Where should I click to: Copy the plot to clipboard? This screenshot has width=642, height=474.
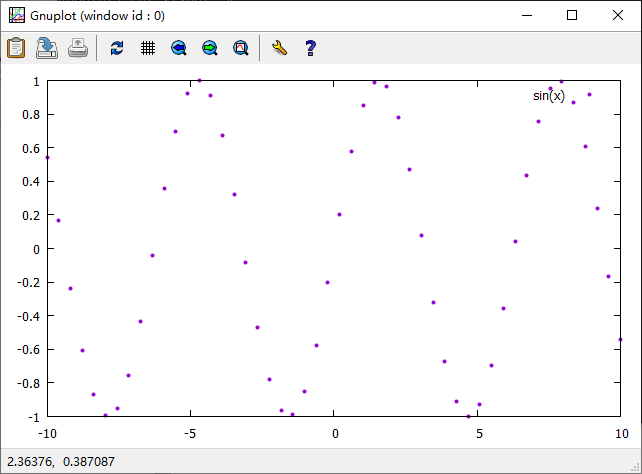coord(16,48)
